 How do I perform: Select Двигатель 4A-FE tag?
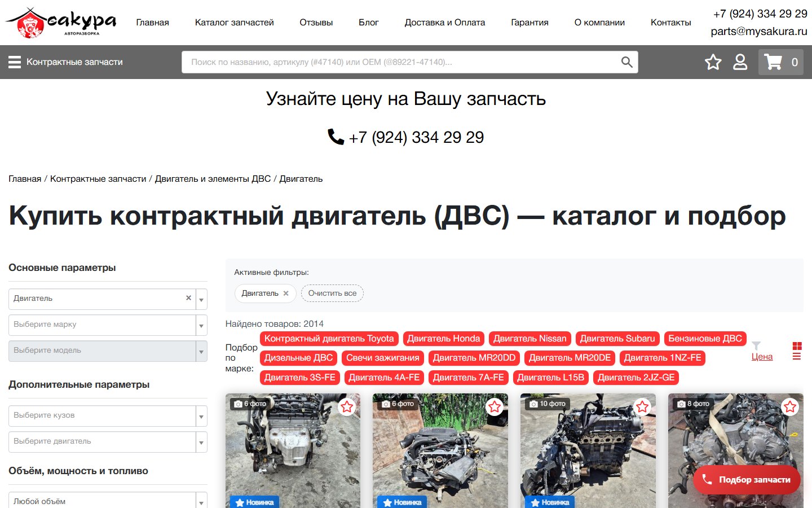pos(384,378)
